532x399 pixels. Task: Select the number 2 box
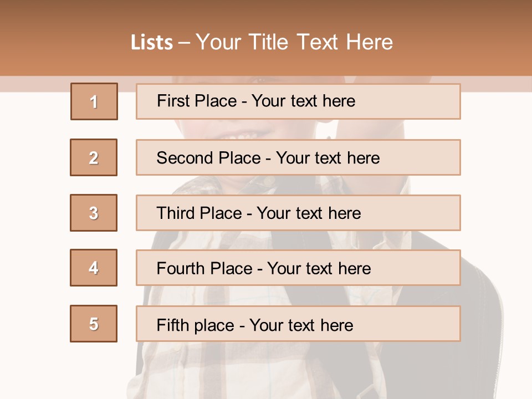tap(94, 157)
